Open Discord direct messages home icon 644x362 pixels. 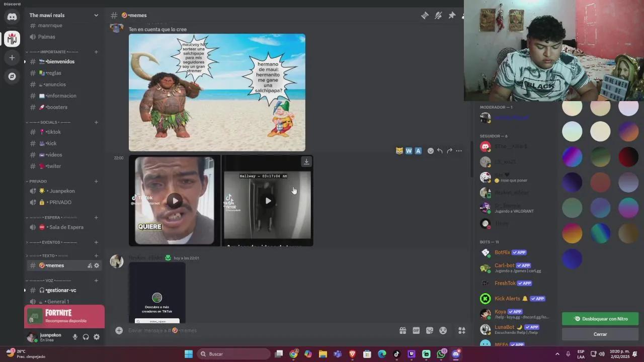point(12,17)
